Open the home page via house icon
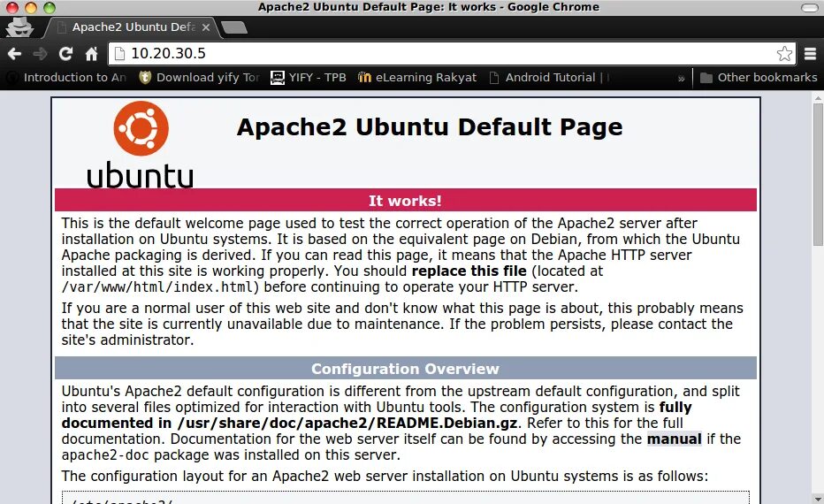Image resolution: width=824 pixels, height=504 pixels. point(91,54)
